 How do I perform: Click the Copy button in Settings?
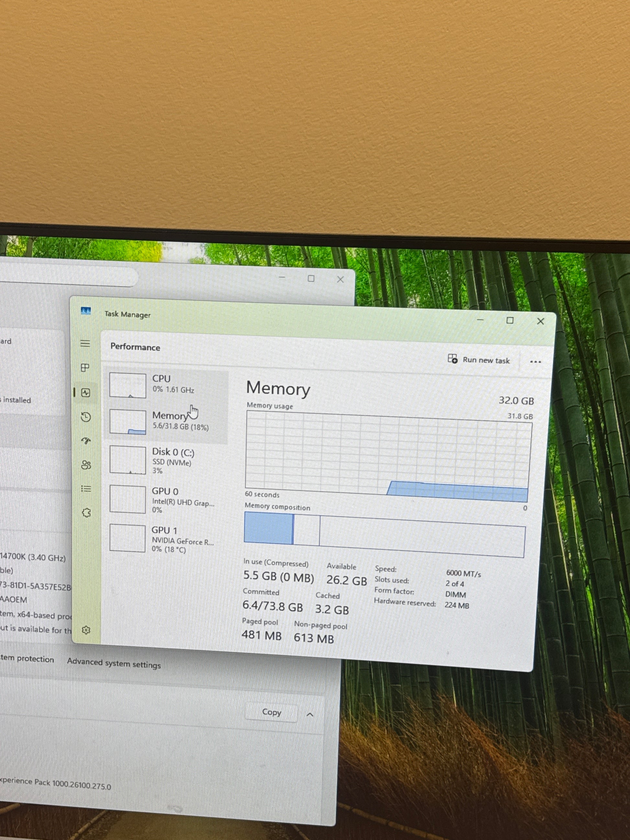[x=271, y=712]
